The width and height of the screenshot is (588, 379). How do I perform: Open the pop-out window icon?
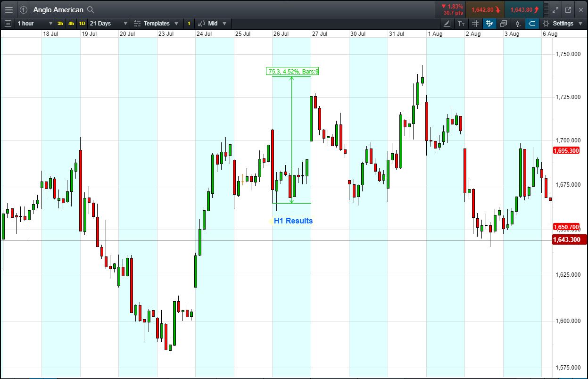click(x=568, y=9)
